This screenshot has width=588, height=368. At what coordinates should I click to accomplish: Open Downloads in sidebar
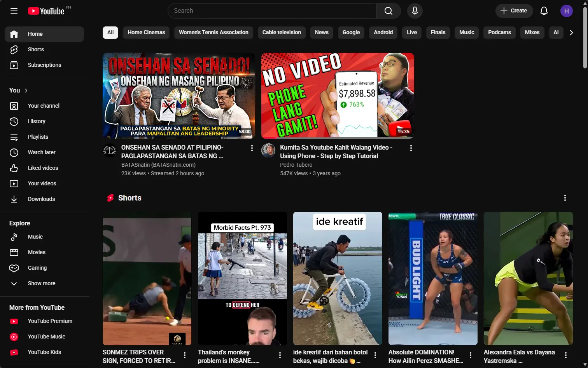44,199
